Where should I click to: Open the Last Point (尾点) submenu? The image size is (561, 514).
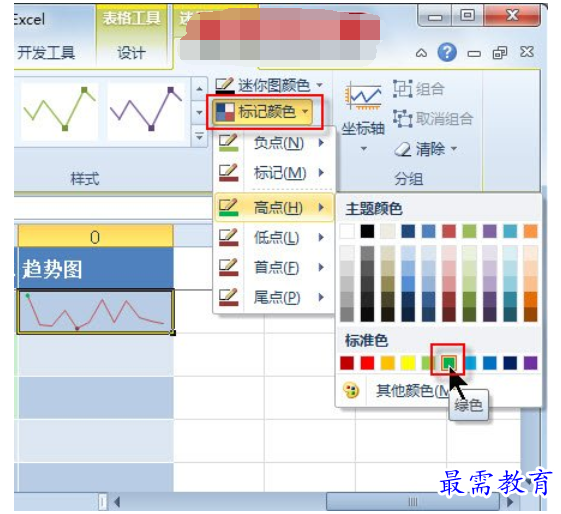coord(274,297)
